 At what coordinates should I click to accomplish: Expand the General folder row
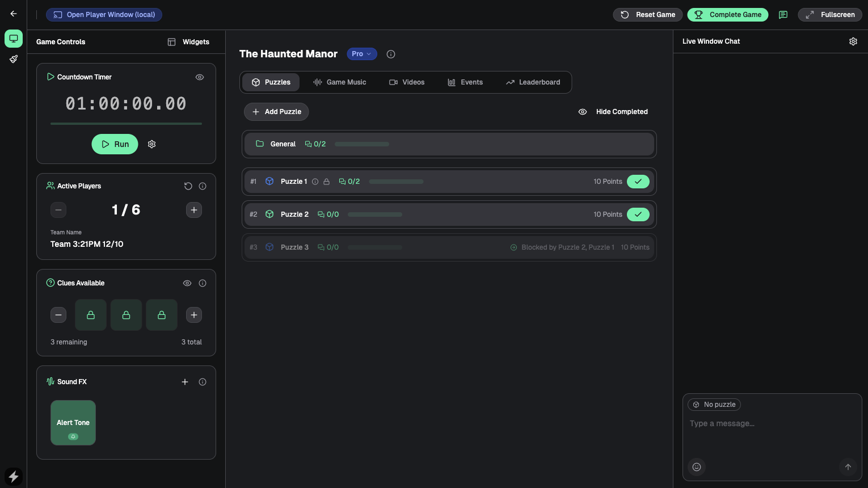pyautogui.click(x=449, y=144)
